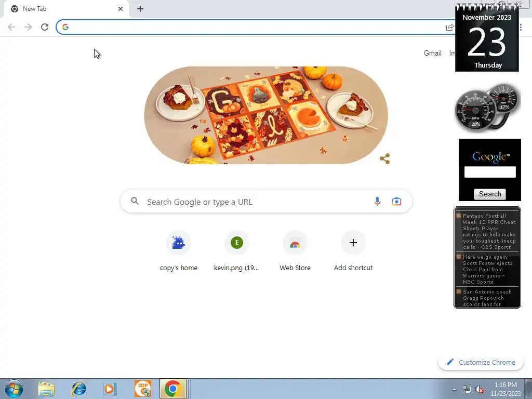Focus the Chrome address bar
Screen dimensions: 532x399
pos(255,27)
